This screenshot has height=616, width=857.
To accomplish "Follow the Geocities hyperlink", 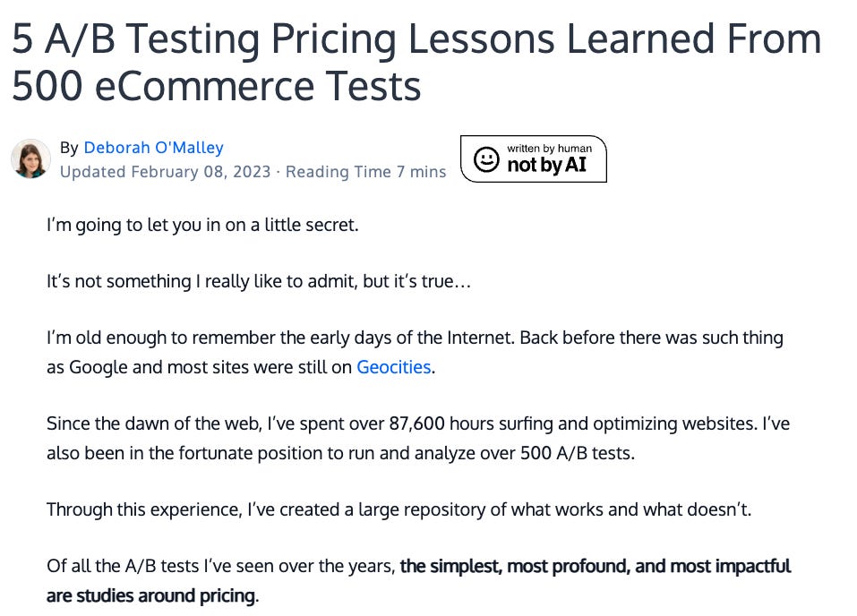I will pyautogui.click(x=393, y=367).
